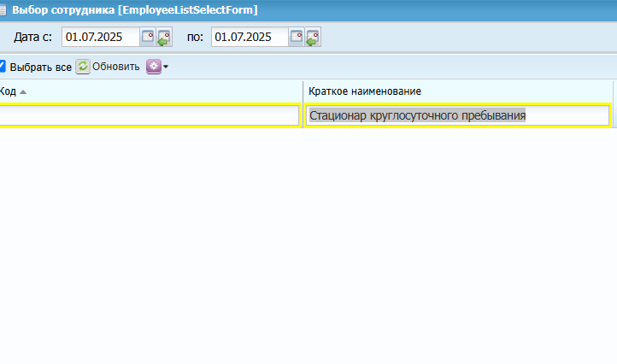Click the 'Выбор сотрудника [EmployeeListSelectForm]' window title
This screenshot has width=617, height=364.
(134, 10)
